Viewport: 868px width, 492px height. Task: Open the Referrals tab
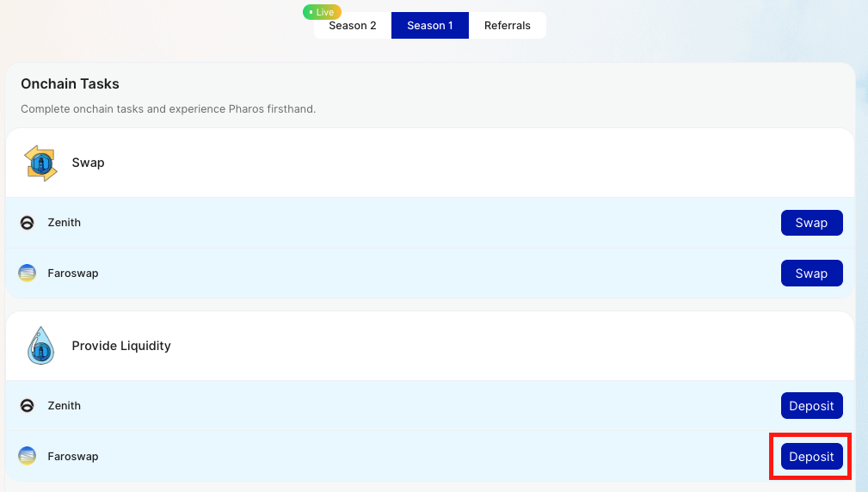508,26
